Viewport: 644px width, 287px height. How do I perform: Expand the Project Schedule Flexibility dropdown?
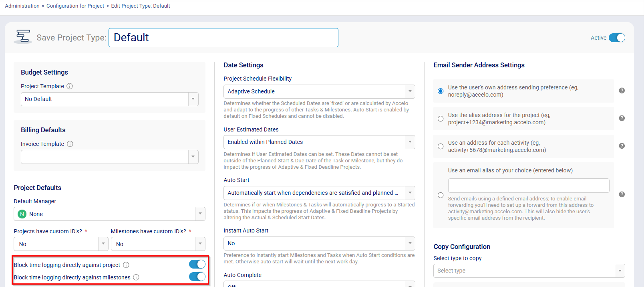[x=319, y=91]
